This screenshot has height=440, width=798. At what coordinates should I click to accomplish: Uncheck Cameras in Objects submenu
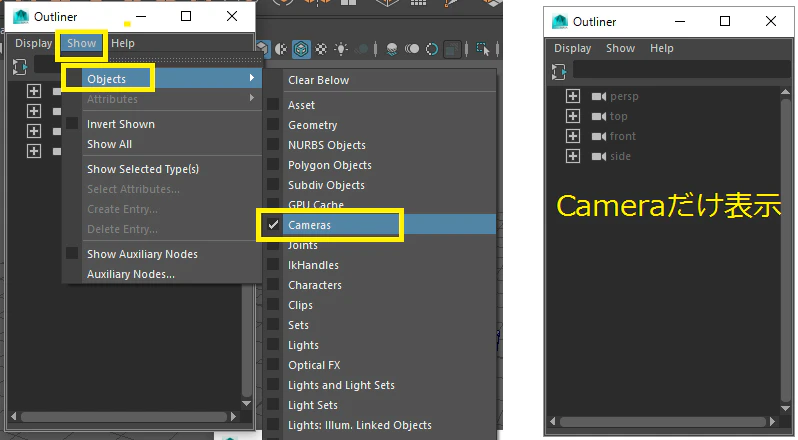tap(274, 224)
